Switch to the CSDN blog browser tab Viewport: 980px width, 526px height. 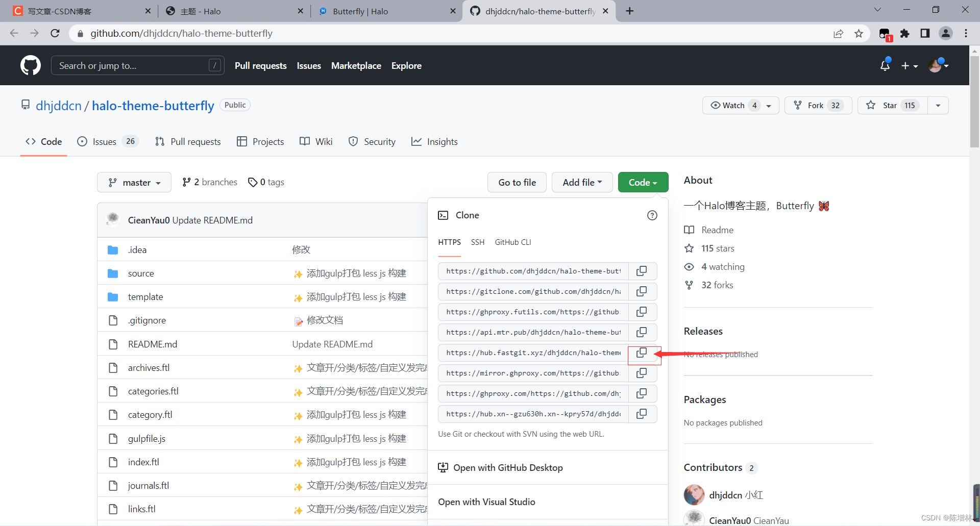(x=82, y=11)
